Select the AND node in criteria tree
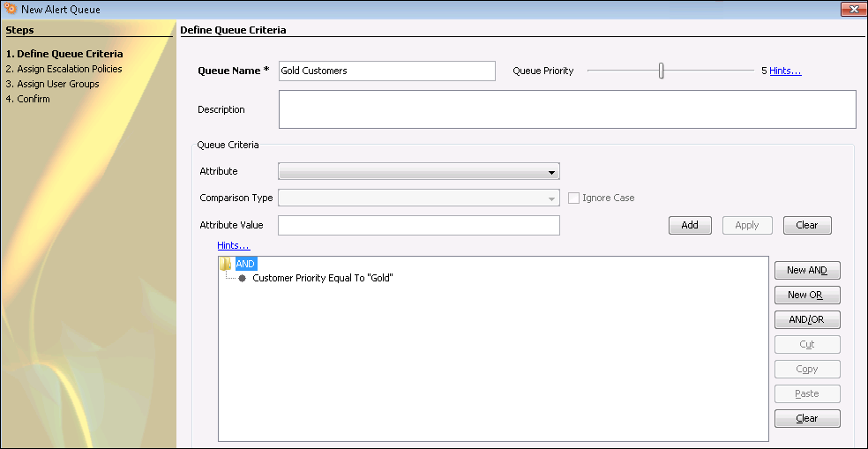Viewport: 868px width, 449px height. pos(245,264)
